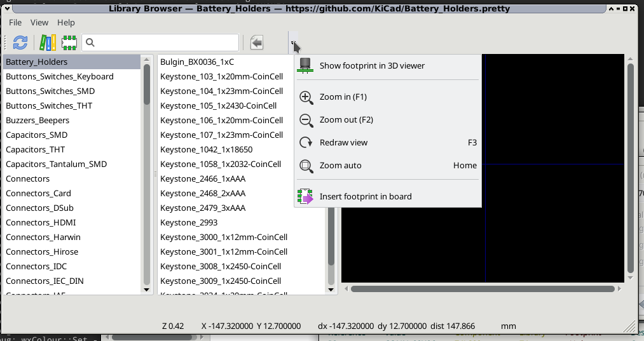
Task: Click the back arrow toolbar button
Action: [256, 43]
